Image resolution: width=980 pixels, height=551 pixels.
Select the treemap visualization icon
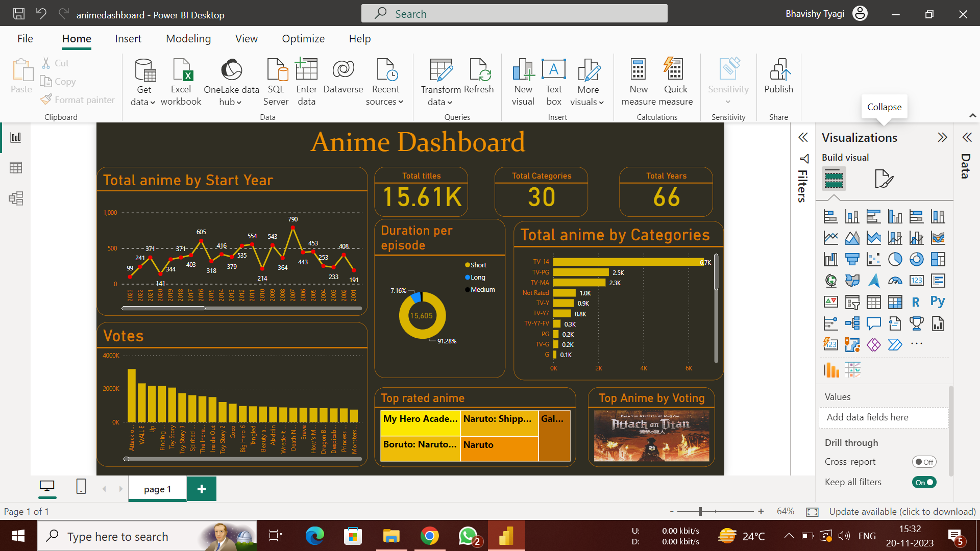[x=939, y=259]
